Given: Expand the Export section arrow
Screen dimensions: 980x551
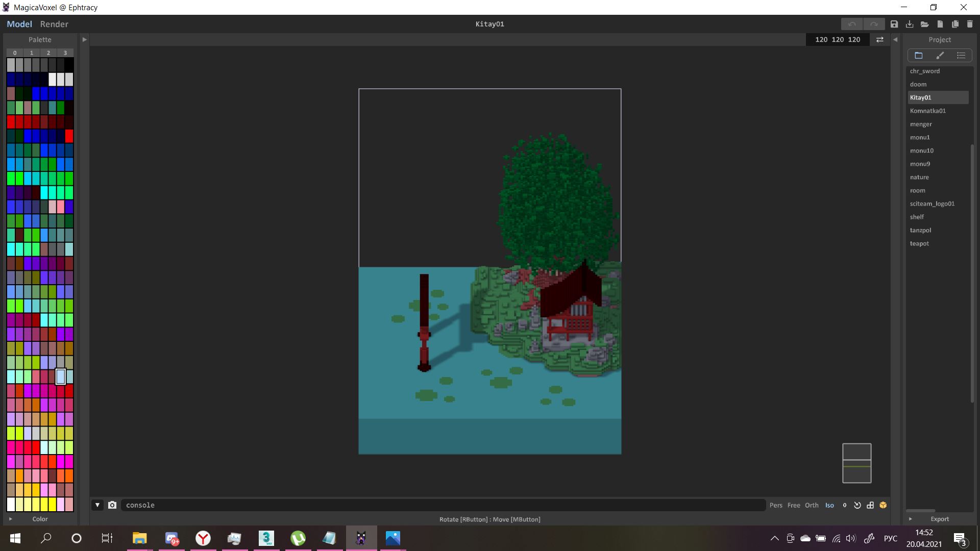Looking at the screenshot, I should point(910,519).
